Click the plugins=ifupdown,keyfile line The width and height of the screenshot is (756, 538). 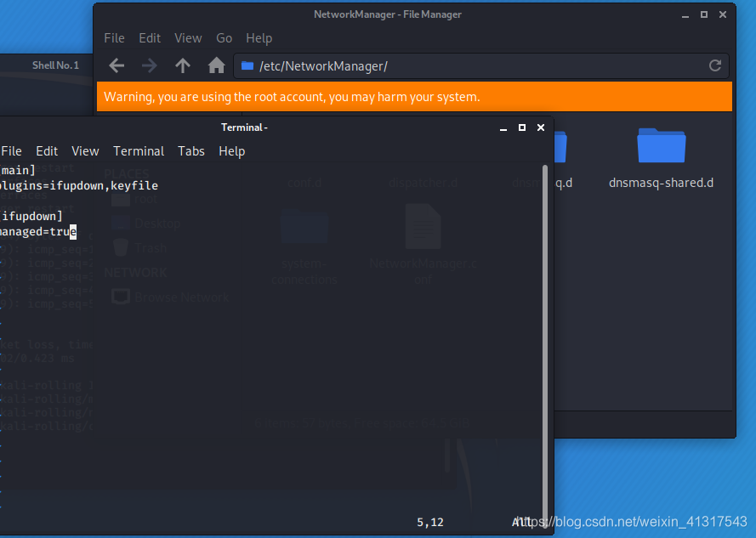click(x=79, y=185)
